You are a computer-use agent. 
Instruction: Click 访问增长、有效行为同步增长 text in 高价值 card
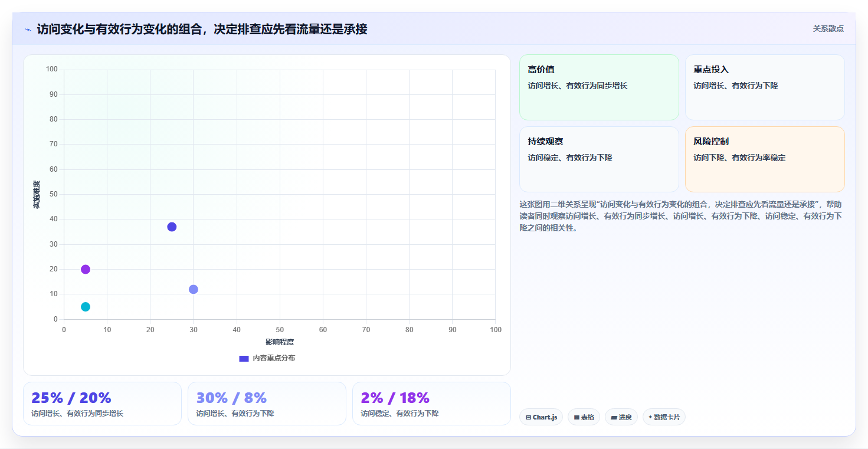tap(578, 86)
